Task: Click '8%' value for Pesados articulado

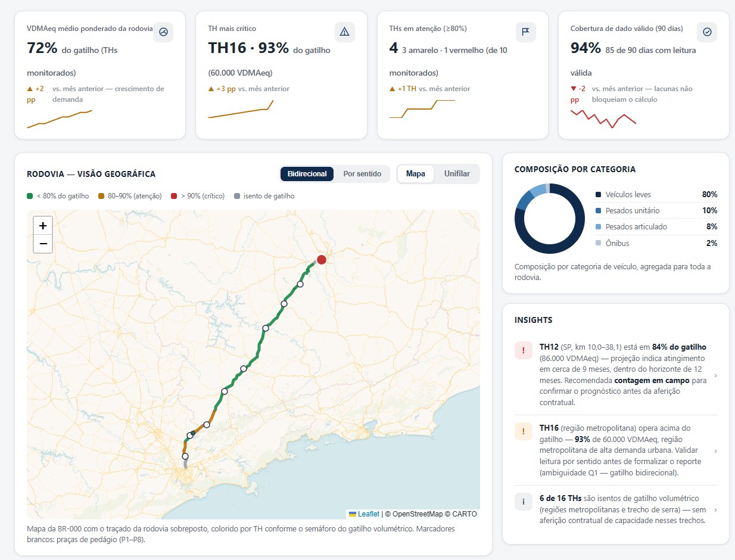Action: 712,227
